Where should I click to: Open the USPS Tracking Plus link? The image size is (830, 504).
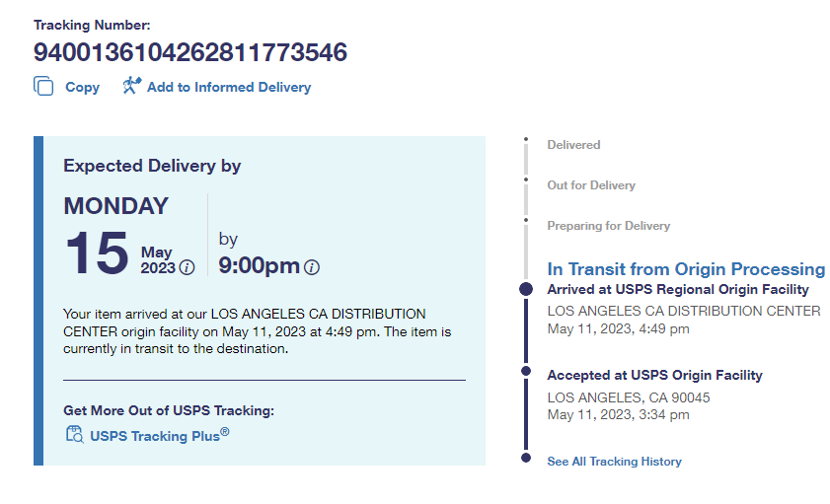tap(159, 435)
